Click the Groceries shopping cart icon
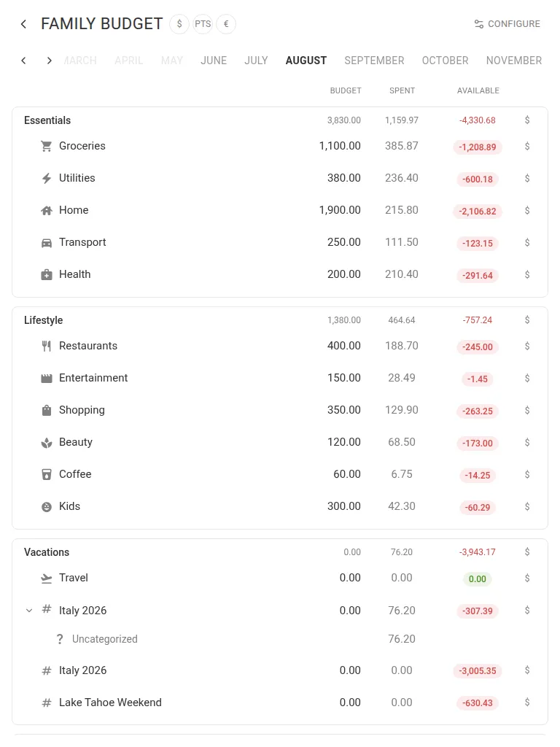Screen dimensions: 560x747 tap(46, 146)
